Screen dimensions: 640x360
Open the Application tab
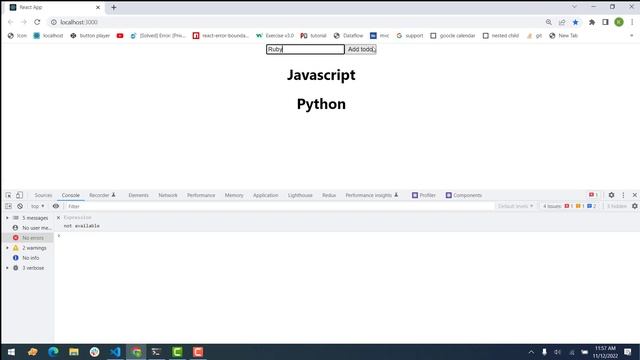pyautogui.click(x=265, y=196)
